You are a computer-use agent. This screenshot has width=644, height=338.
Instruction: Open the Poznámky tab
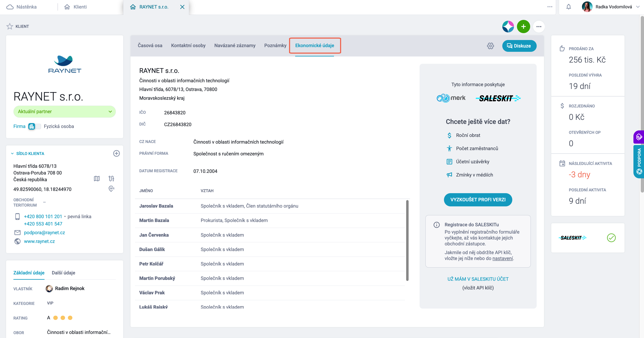pos(275,45)
